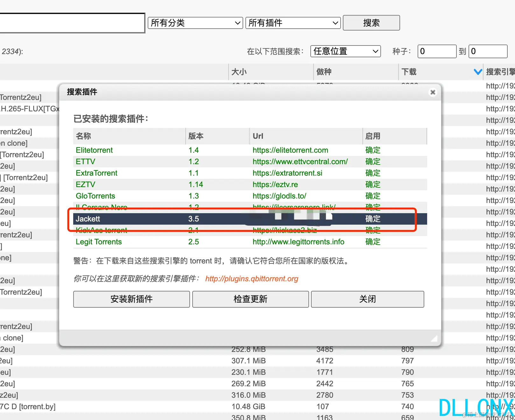Sort plugins by the 版本 header
This screenshot has width=515, height=420.
click(217, 136)
